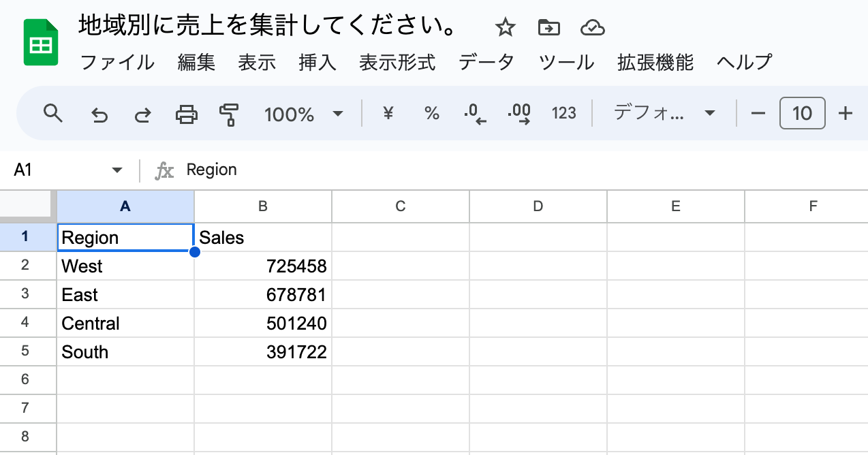
Task: Print the spreadsheet
Action: (187, 114)
